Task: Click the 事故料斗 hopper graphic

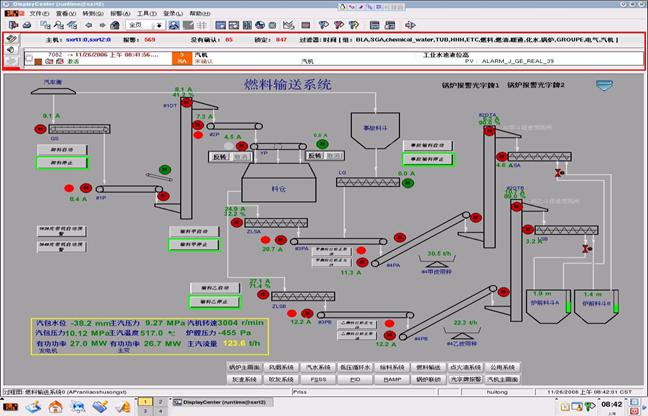Action: tap(375, 130)
